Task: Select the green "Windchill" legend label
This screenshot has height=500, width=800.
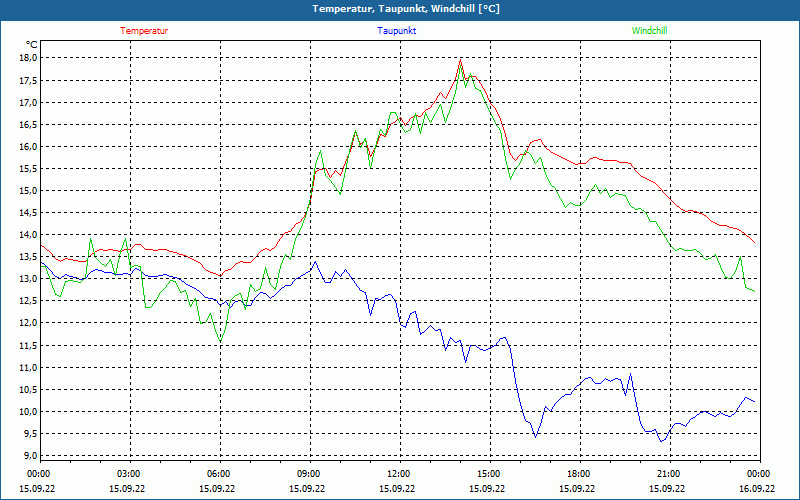Action: coord(649,31)
